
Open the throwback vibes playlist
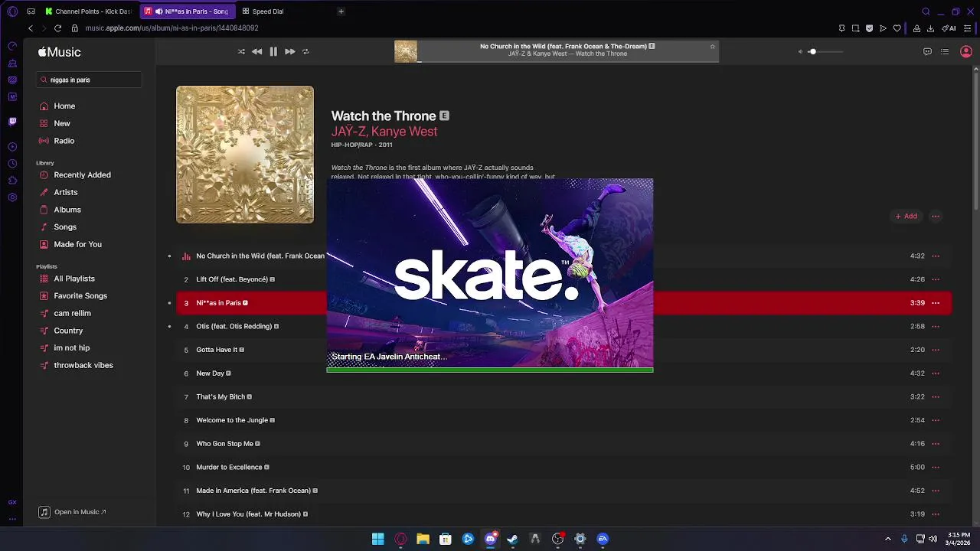click(x=83, y=365)
